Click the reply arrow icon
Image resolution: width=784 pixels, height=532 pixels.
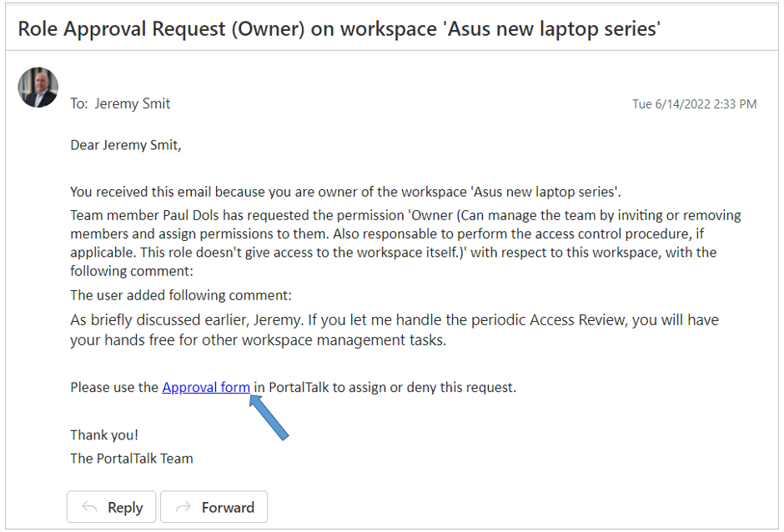(x=89, y=507)
